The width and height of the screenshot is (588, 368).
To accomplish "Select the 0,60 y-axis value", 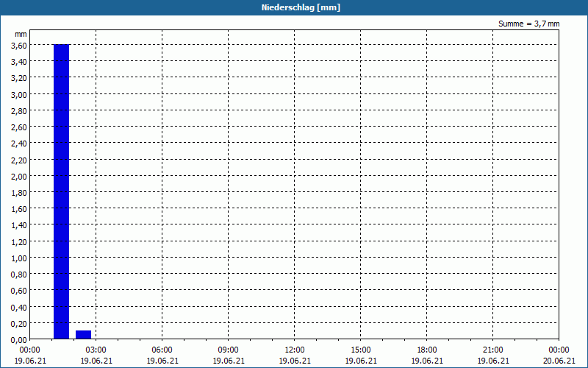I will pos(19,291).
